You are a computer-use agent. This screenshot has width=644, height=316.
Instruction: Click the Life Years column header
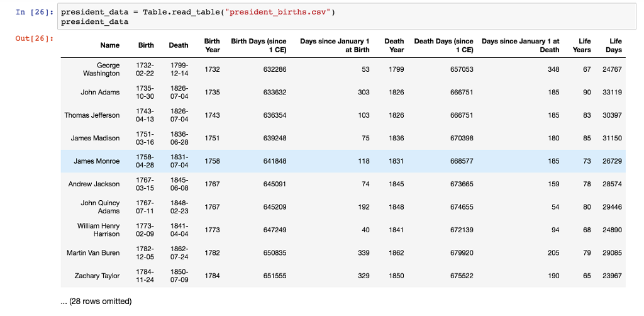(x=583, y=45)
